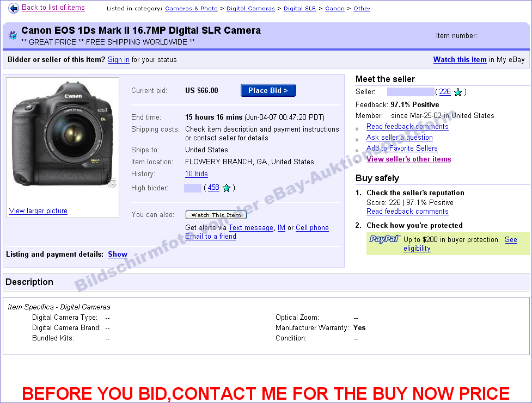Open Cameras & Photo category breadcrumb
The width and height of the screenshot is (532, 403).
[191, 9]
